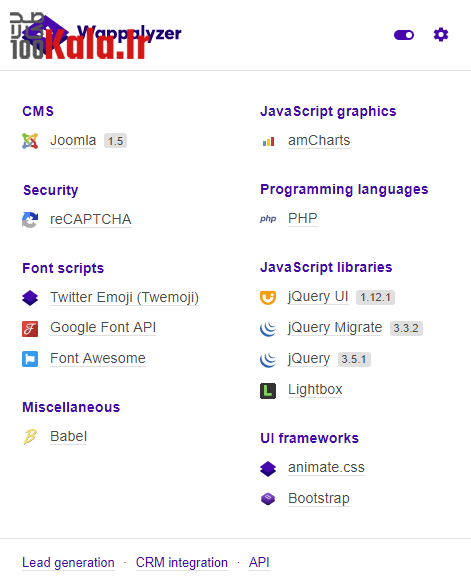This screenshot has width=471, height=584.
Task: Click the Babel logo icon
Action: pos(30,437)
